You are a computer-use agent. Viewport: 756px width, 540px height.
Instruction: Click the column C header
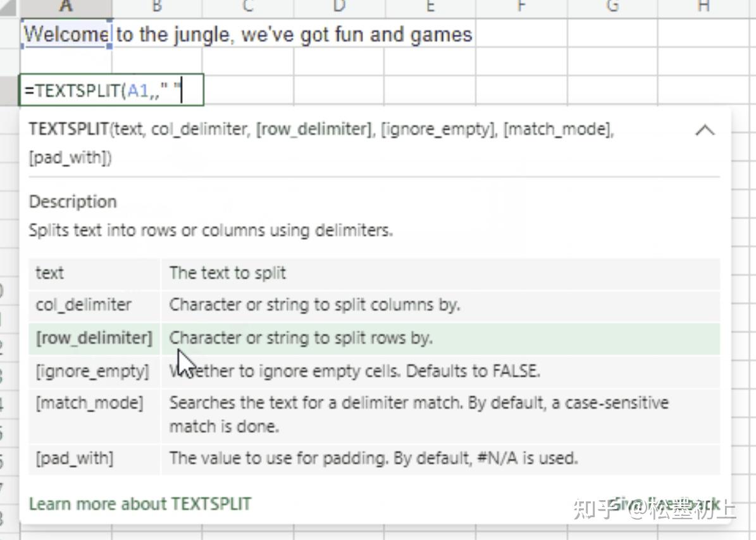point(248,6)
